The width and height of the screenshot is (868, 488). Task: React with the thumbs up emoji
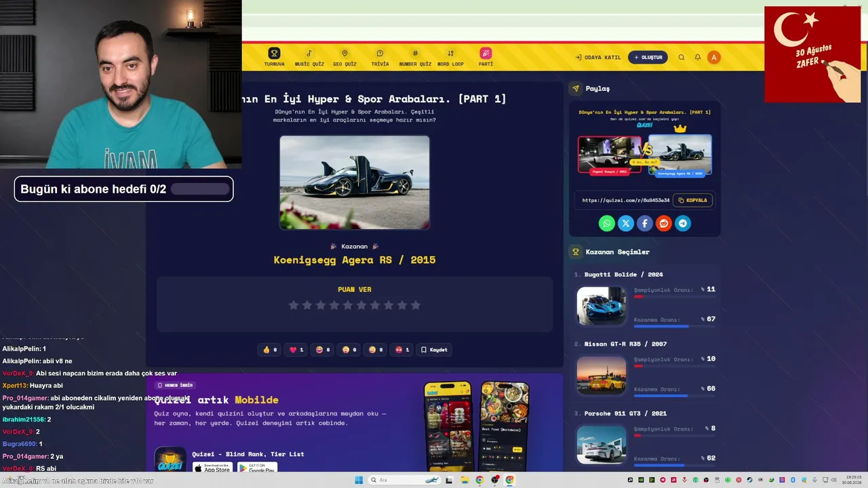270,350
